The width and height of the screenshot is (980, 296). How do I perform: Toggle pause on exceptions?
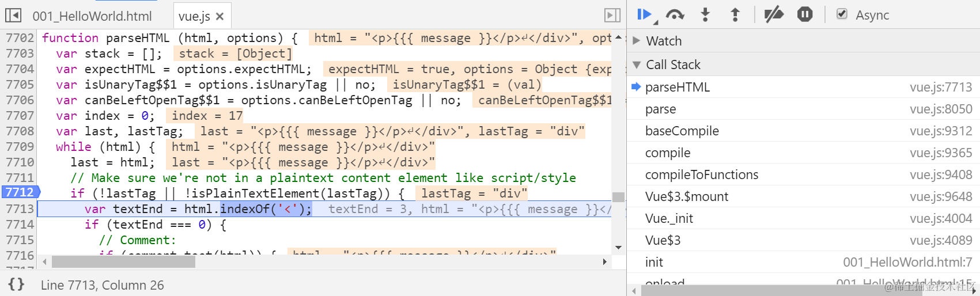(x=805, y=14)
